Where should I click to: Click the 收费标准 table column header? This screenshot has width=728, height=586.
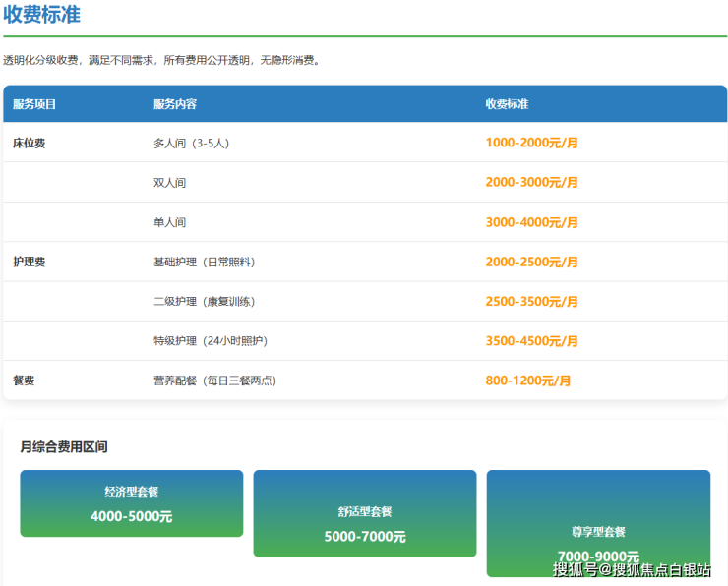[x=507, y=104]
